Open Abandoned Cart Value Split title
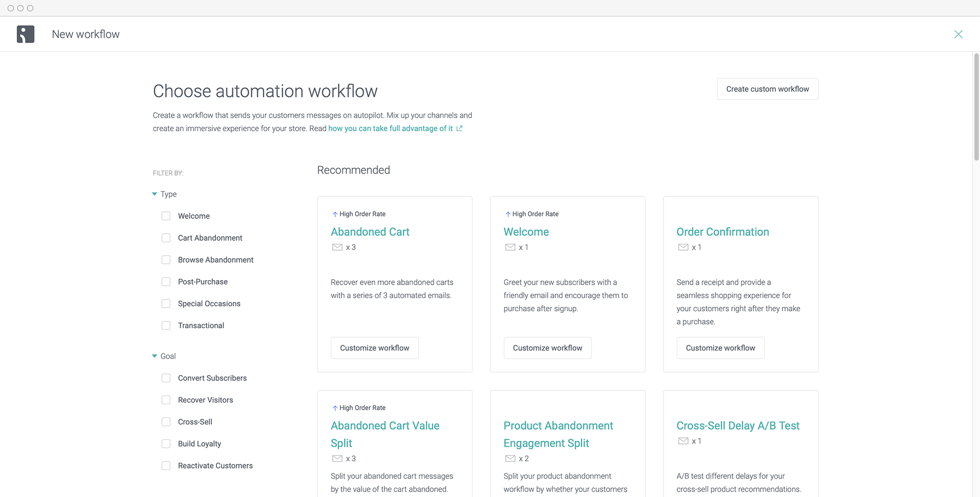Screen dimensions: 980x497 point(385,434)
